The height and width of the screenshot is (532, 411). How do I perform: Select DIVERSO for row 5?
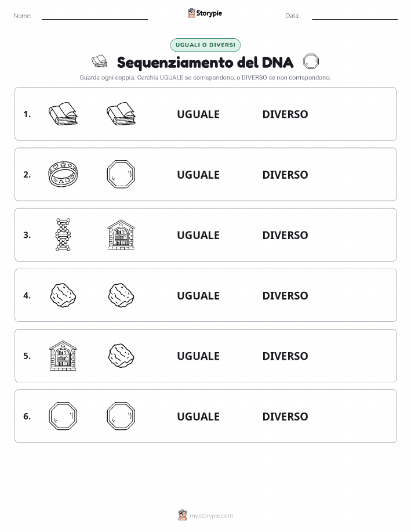pos(285,356)
